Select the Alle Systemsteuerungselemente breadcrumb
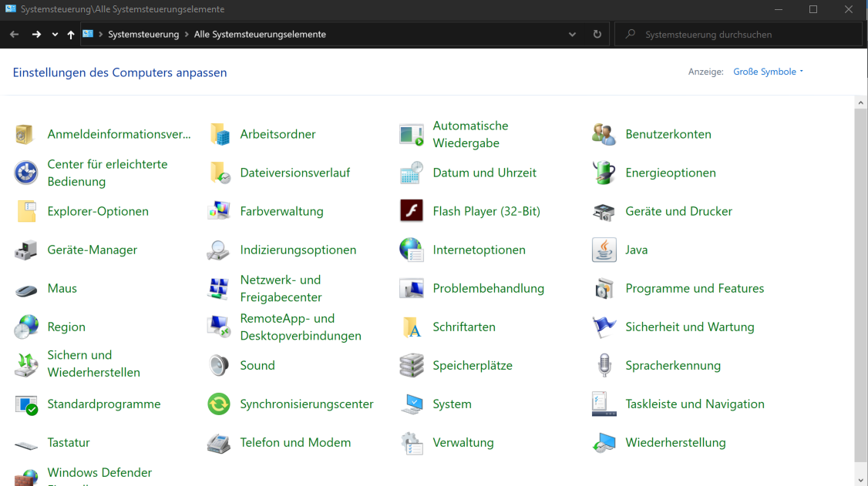 click(x=260, y=35)
